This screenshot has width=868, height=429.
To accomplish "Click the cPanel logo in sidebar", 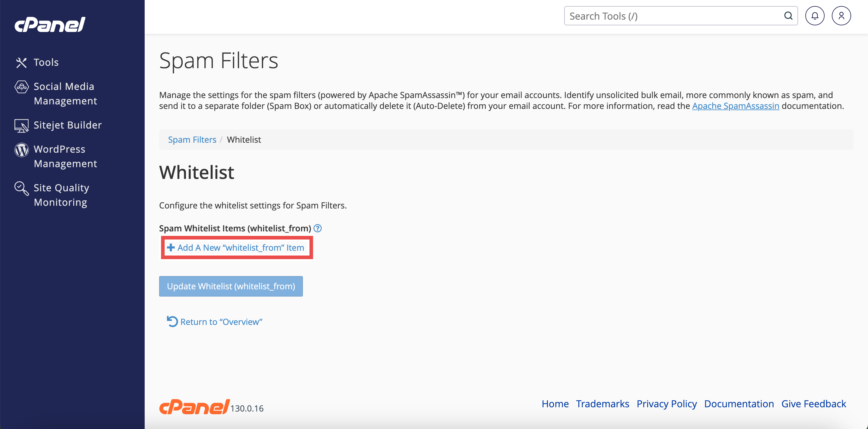I will 50,25.
